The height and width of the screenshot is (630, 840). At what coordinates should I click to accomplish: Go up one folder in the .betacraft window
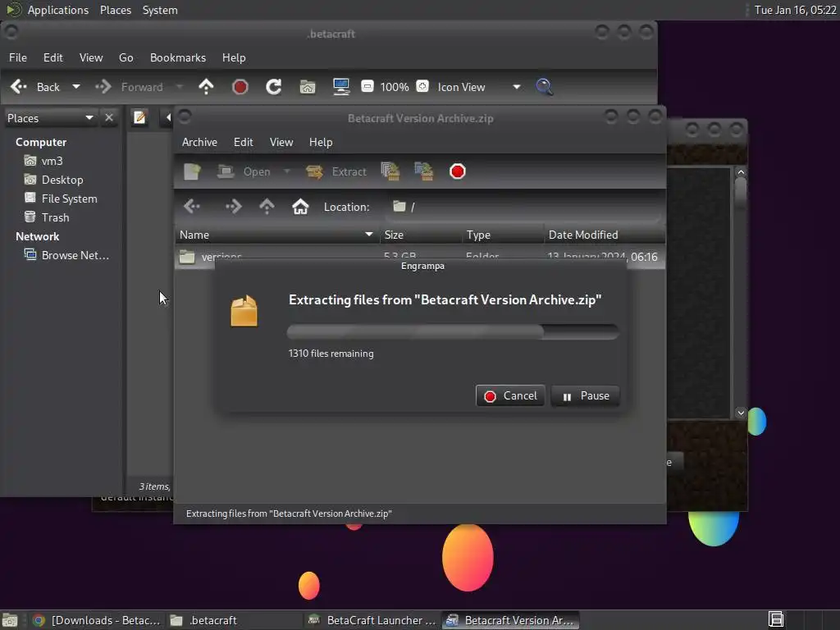206,87
